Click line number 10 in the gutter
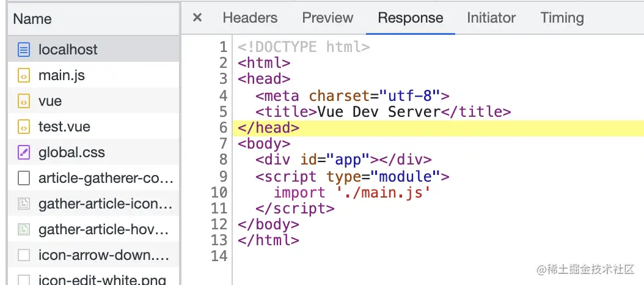This screenshot has height=285, width=644. pos(219,193)
